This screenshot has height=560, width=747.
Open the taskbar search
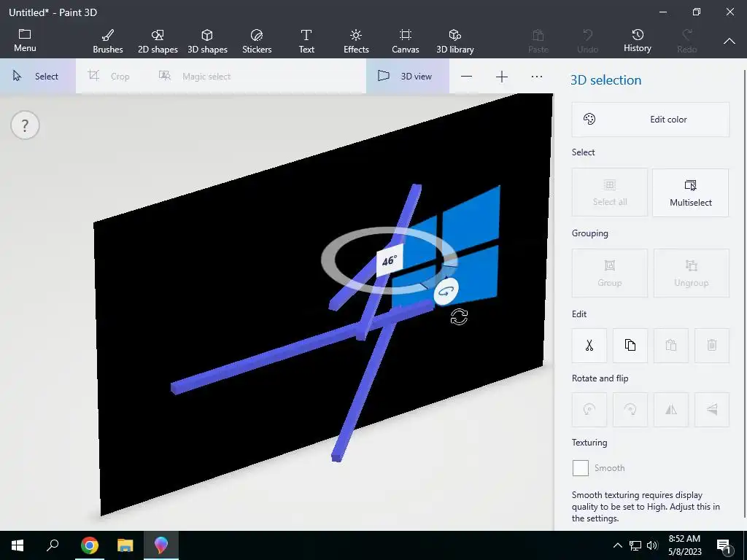click(x=53, y=545)
